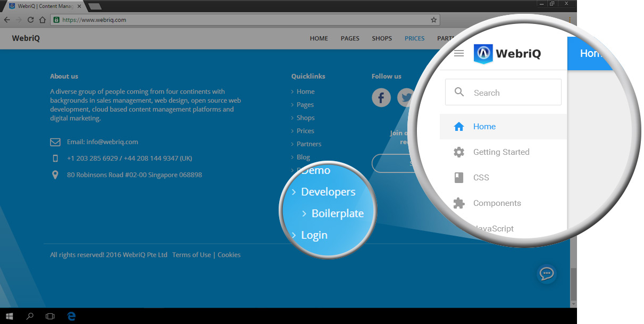Bookmark the page with the star icon
The height and width of the screenshot is (324, 644).
click(433, 20)
